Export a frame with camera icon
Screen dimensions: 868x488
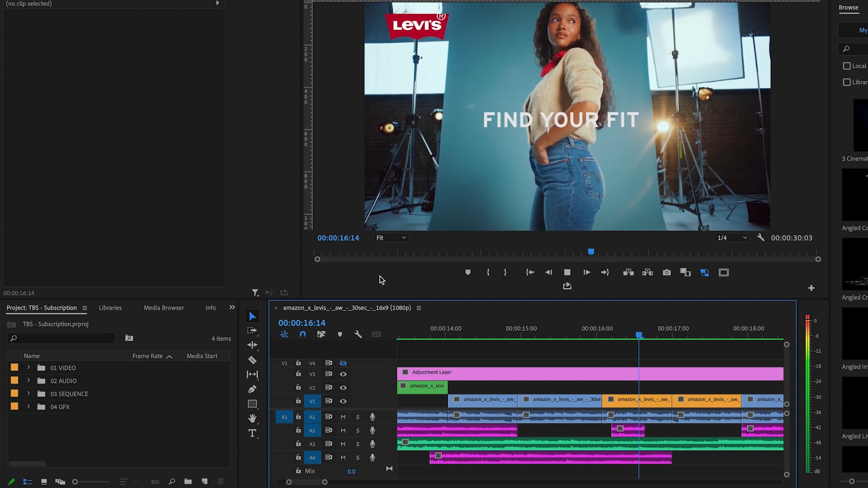pyautogui.click(x=667, y=272)
